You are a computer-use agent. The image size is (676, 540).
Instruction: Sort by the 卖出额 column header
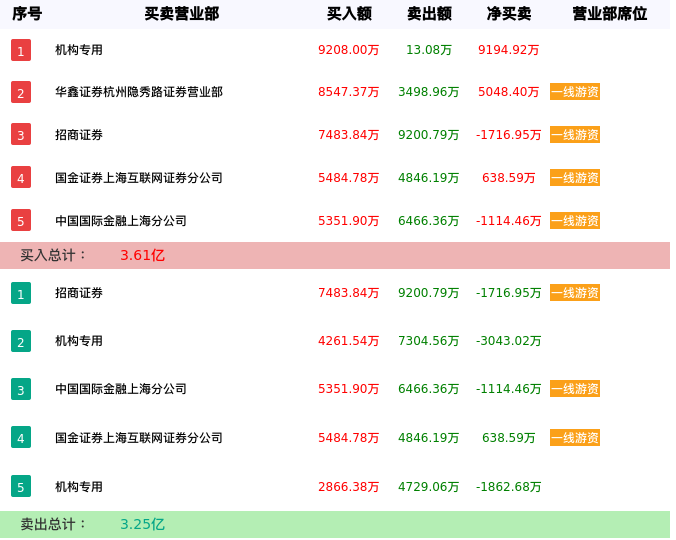(429, 14)
